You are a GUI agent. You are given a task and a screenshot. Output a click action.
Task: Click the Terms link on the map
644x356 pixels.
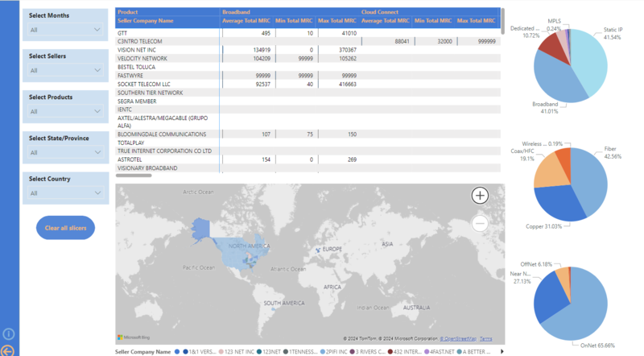click(x=486, y=338)
